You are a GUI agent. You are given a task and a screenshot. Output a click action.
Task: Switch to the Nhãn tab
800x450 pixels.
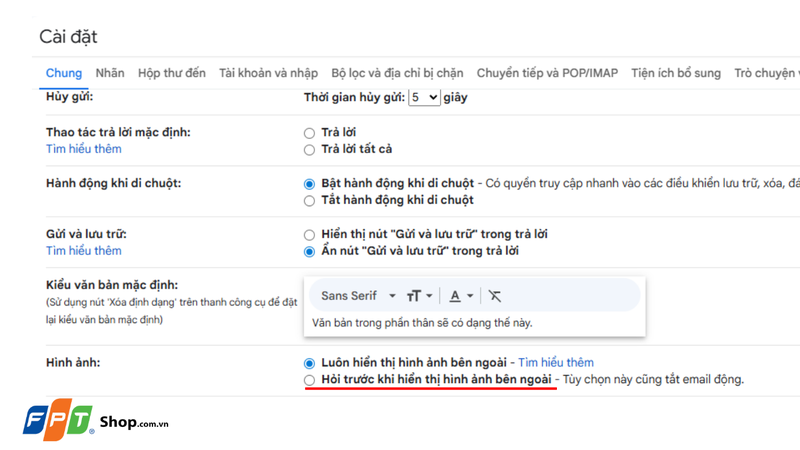(x=110, y=73)
